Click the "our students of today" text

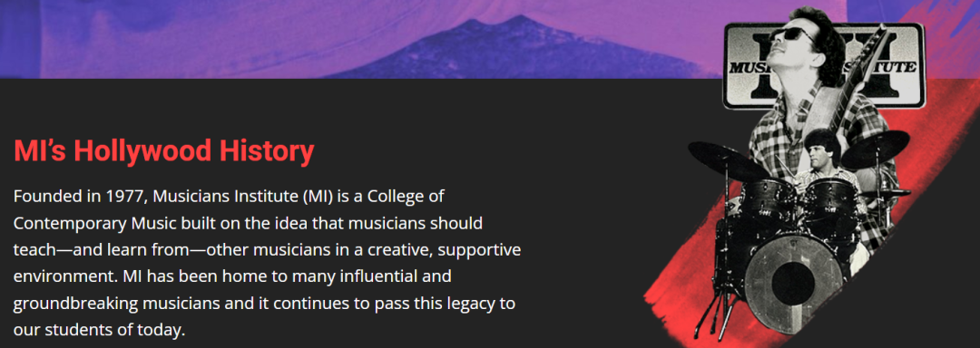click(x=99, y=329)
